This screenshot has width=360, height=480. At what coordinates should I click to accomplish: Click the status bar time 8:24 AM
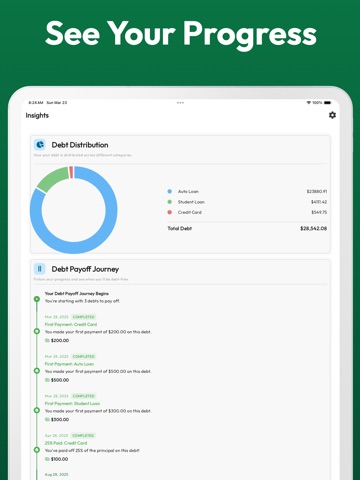click(x=36, y=103)
